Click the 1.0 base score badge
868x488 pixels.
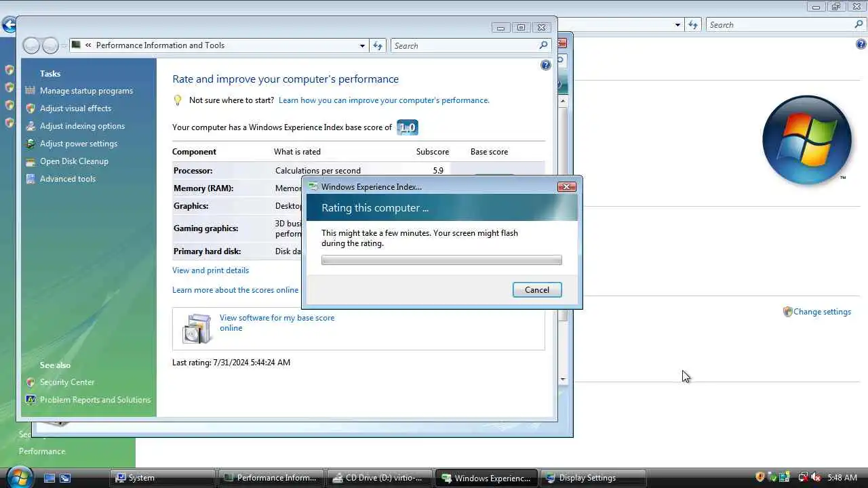point(407,127)
